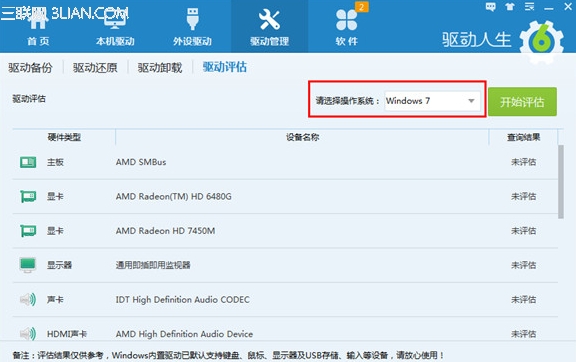The width and height of the screenshot is (576, 362).
Task: Click the green 开始评估 button
Action: click(x=522, y=102)
